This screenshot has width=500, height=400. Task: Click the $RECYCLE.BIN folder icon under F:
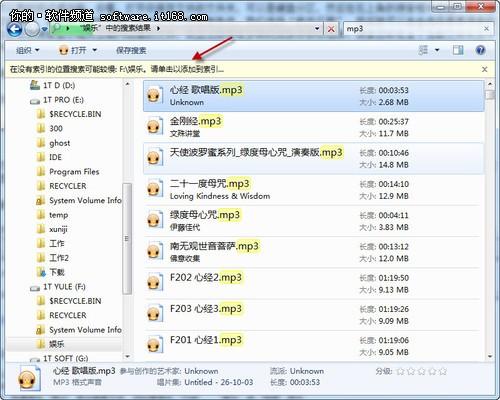(41, 301)
